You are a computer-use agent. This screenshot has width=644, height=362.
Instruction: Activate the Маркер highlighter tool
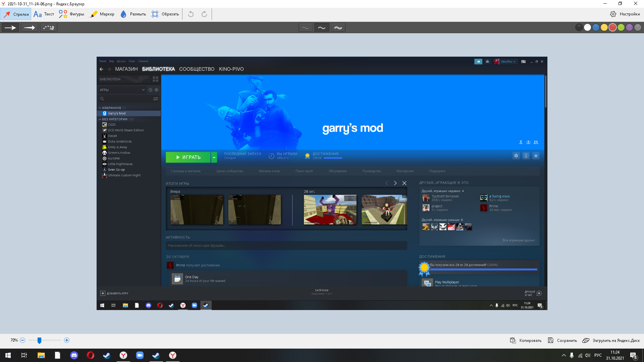(x=102, y=14)
